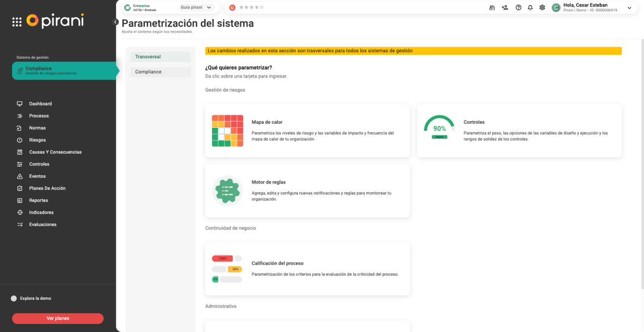Viewport: 644px width, 332px height.
Task: Open Planes De Acción in sidebar
Action: pyautogui.click(x=47, y=188)
